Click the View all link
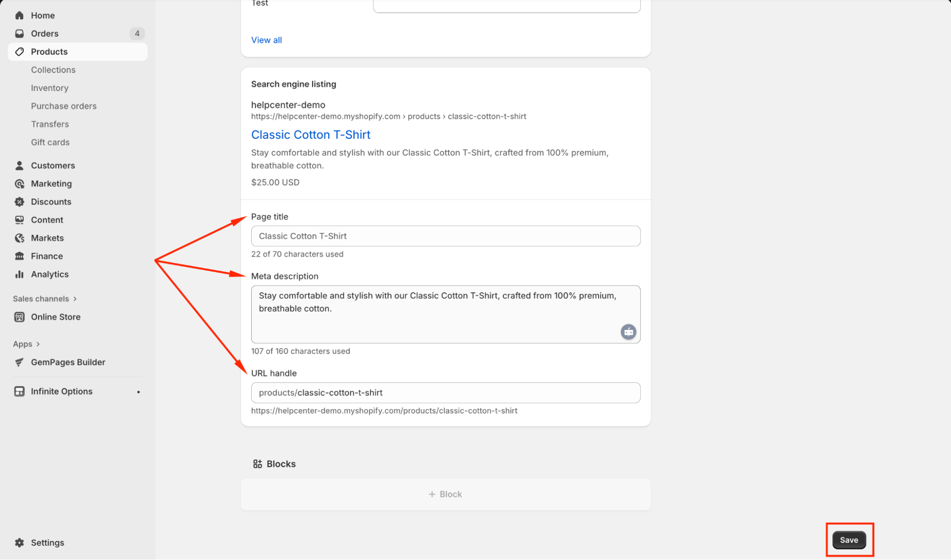Screen dimensions: 951x560 click(266, 40)
